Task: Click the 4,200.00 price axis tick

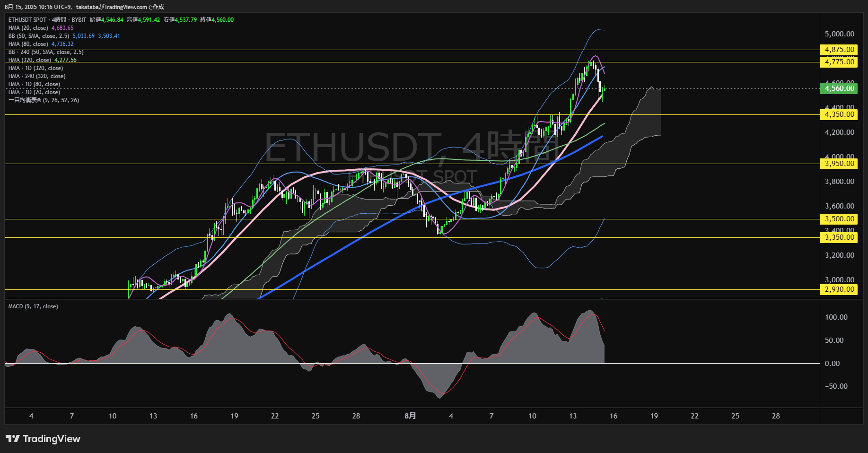Action: point(840,132)
